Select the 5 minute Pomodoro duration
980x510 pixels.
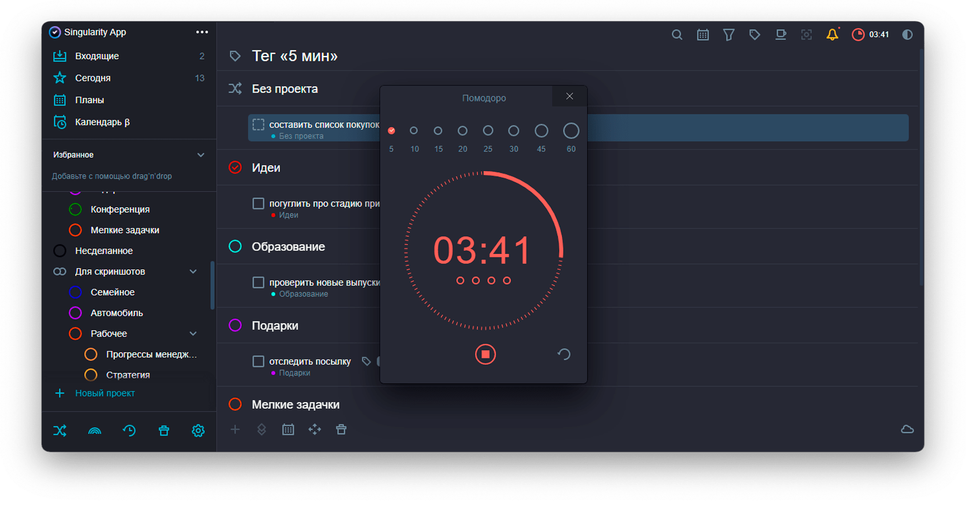point(391,131)
